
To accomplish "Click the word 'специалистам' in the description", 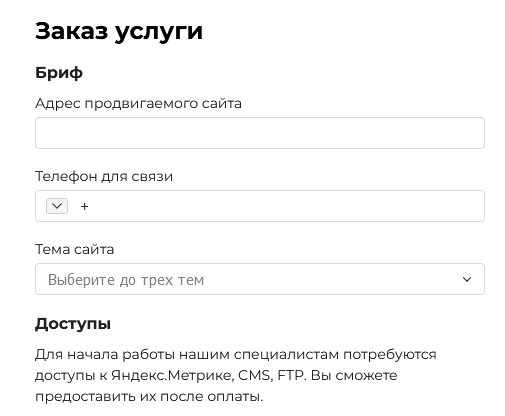I will tap(286, 354).
